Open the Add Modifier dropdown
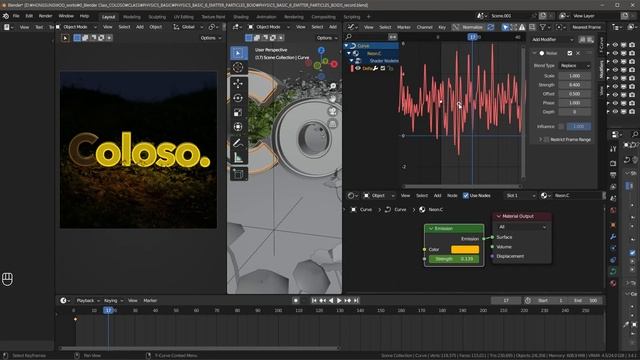 (553, 40)
